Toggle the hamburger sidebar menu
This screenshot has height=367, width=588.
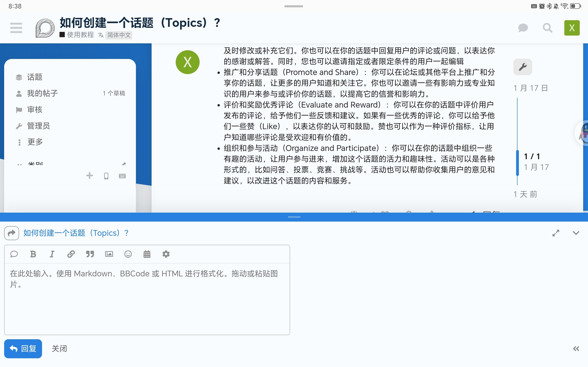click(x=16, y=28)
